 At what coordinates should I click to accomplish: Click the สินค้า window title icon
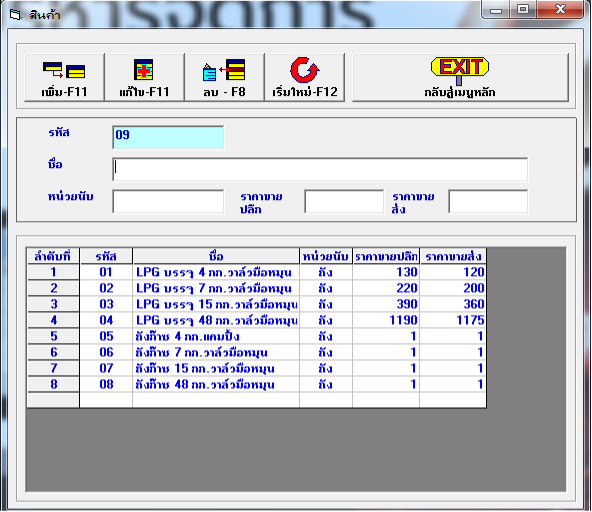pyautogui.click(x=15, y=15)
